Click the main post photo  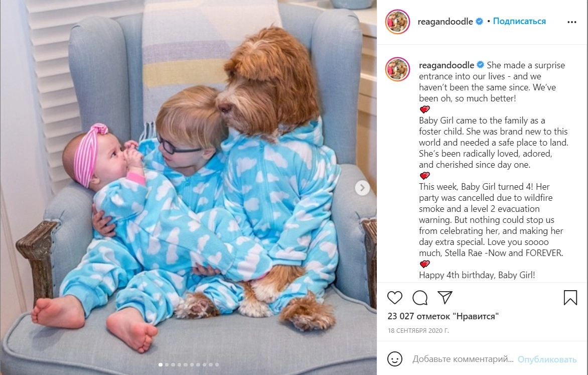point(188,188)
